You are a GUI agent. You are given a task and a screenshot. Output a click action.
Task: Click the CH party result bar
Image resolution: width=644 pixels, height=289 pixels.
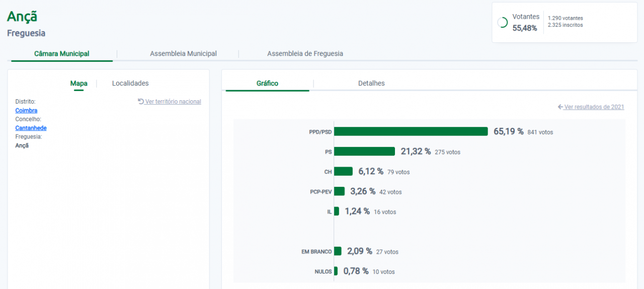click(343, 172)
